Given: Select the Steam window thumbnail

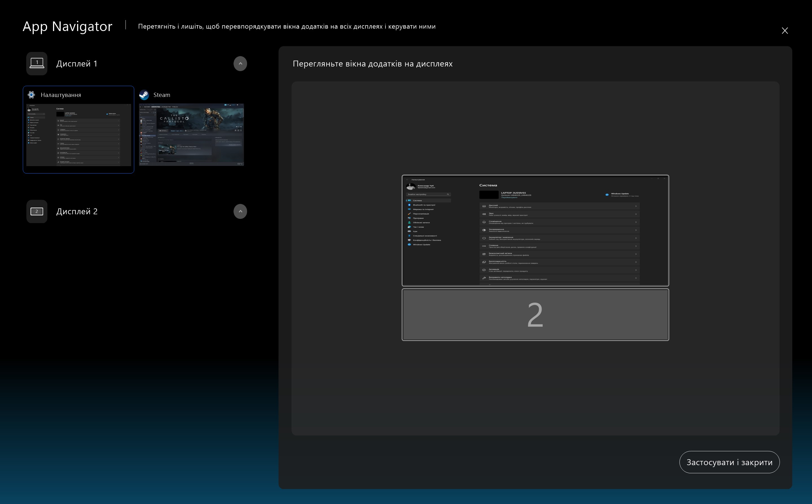Looking at the screenshot, I should (x=191, y=135).
